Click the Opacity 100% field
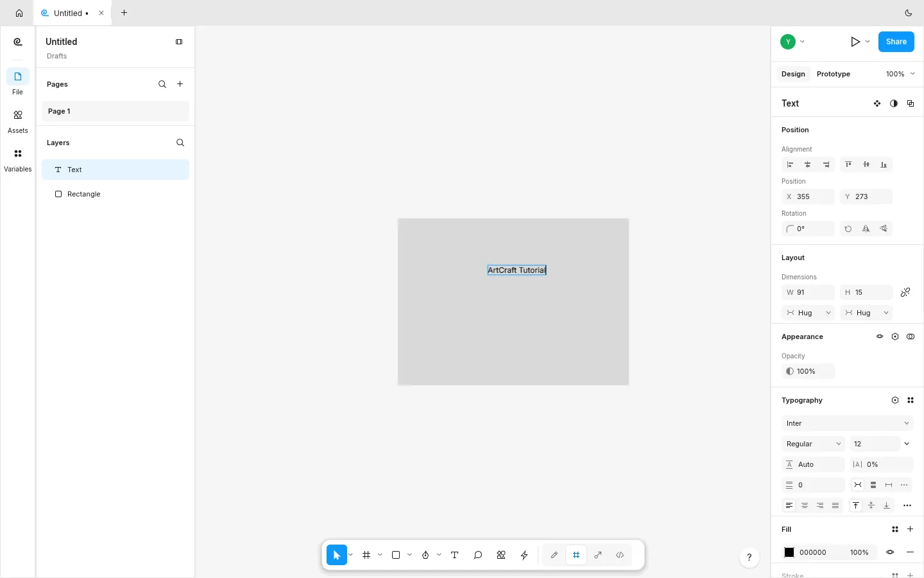The image size is (924, 578). click(809, 371)
